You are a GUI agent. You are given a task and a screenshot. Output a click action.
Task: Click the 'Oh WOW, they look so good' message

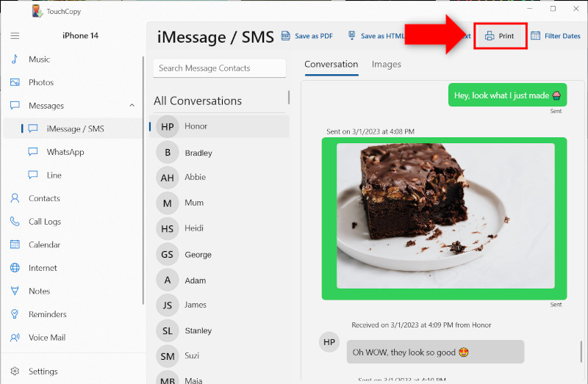tap(435, 352)
